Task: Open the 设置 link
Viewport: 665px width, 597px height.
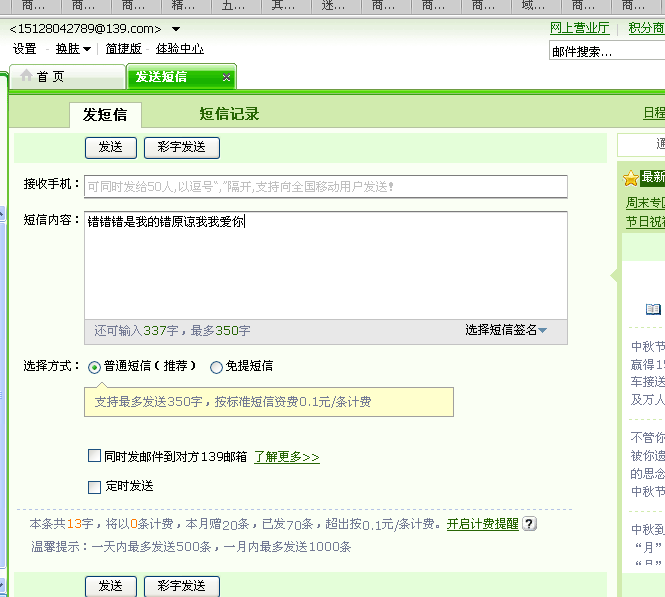Action: point(25,49)
